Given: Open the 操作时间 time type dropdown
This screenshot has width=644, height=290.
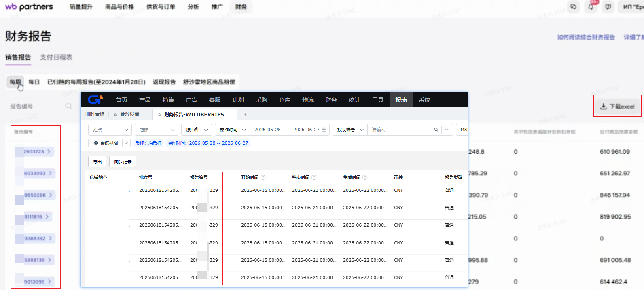Looking at the screenshot, I should click(x=232, y=130).
